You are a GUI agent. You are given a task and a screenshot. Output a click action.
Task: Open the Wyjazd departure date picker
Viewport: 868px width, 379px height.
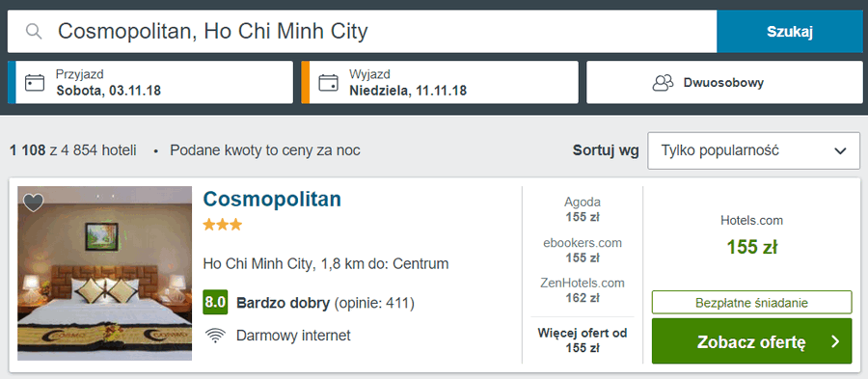click(x=440, y=82)
